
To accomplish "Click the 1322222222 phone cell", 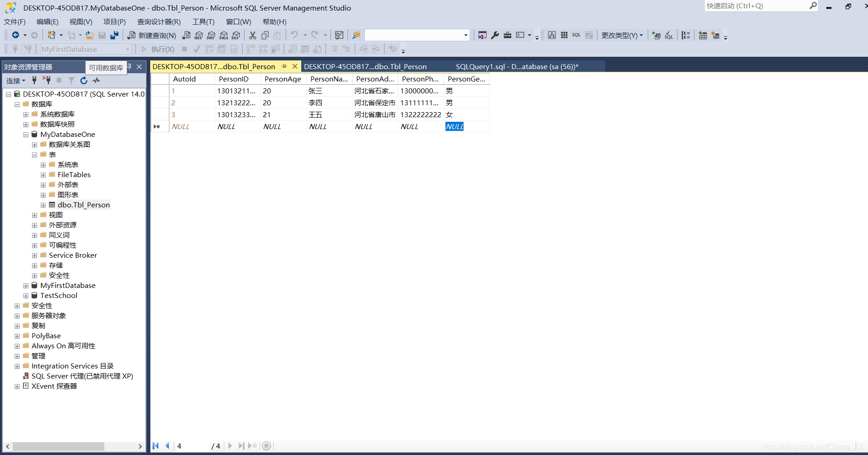I will (421, 114).
